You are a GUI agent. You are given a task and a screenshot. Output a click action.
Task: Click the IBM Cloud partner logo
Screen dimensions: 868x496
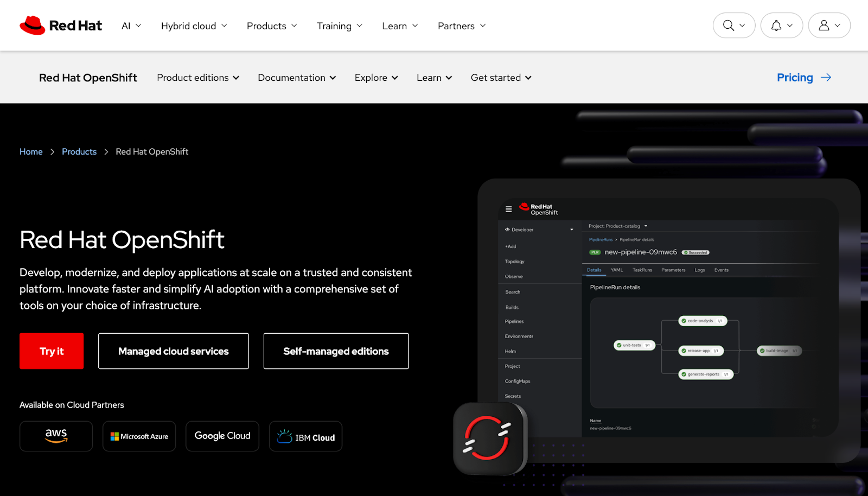(306, 436)
